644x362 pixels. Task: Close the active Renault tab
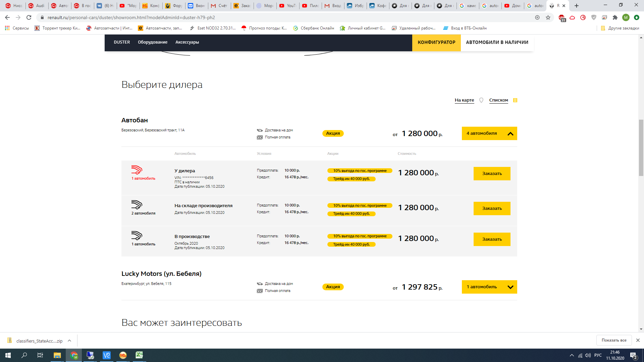[564, 6]
